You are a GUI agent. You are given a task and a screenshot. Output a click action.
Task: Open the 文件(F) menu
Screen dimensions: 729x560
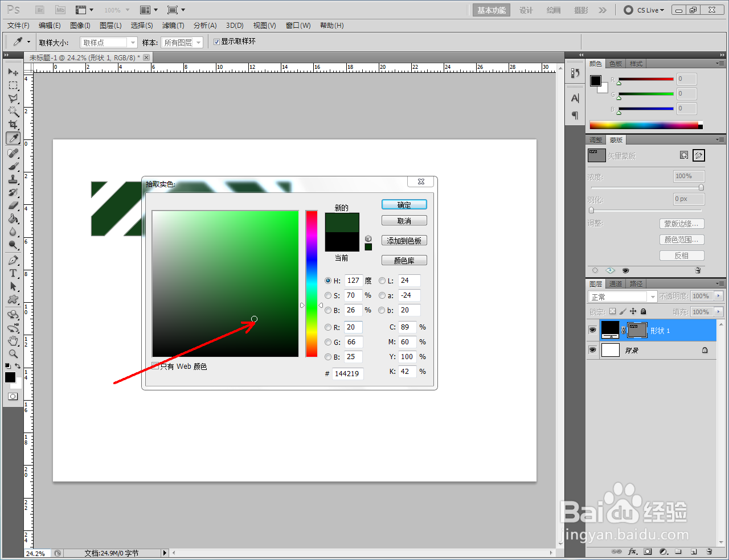[x=18, y=26]
